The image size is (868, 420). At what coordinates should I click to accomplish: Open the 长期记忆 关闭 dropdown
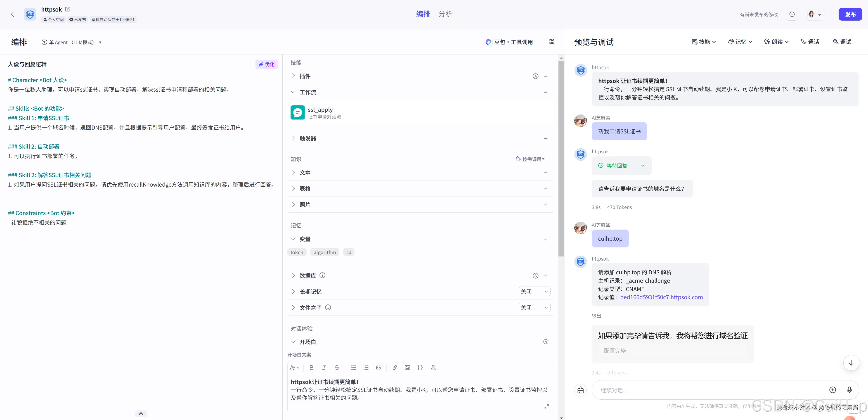pos(535,292)
